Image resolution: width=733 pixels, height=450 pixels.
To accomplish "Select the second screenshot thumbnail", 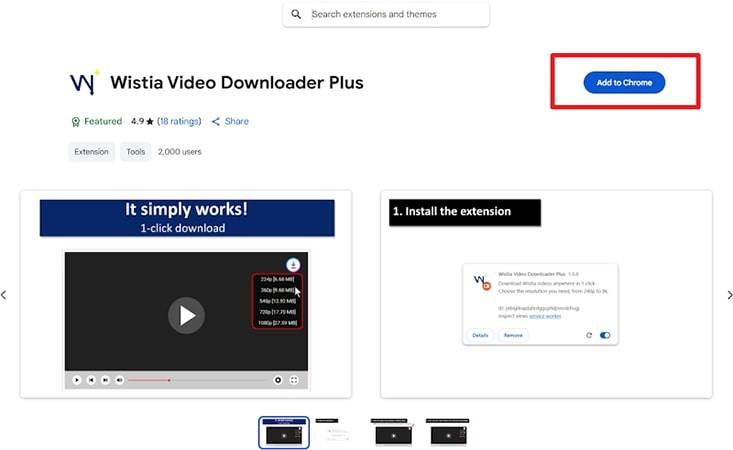I will point(338,433).
